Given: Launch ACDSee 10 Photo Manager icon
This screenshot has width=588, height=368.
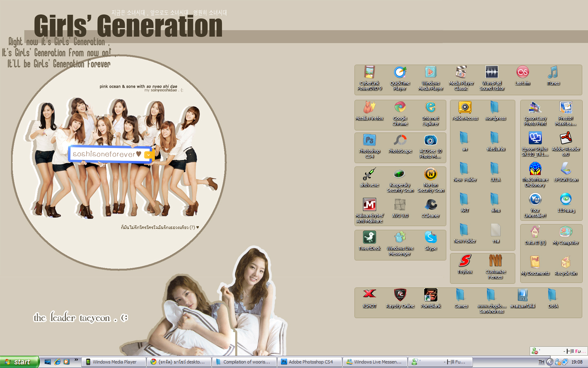Looking at the screenshot, I should pos(431,146).
